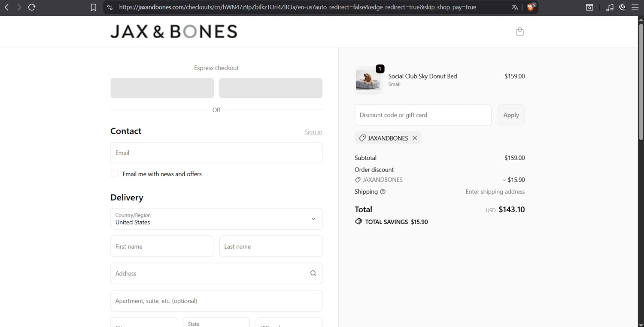Open the State dropdown
This screenshot has height=327, width=644.
coord(216,322)
